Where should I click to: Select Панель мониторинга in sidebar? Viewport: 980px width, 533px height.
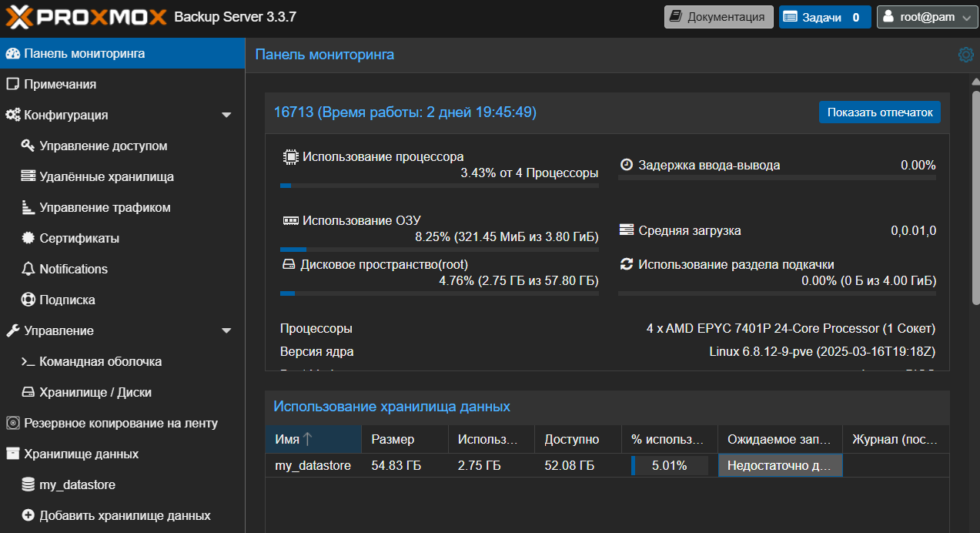[x=122, y=54]
